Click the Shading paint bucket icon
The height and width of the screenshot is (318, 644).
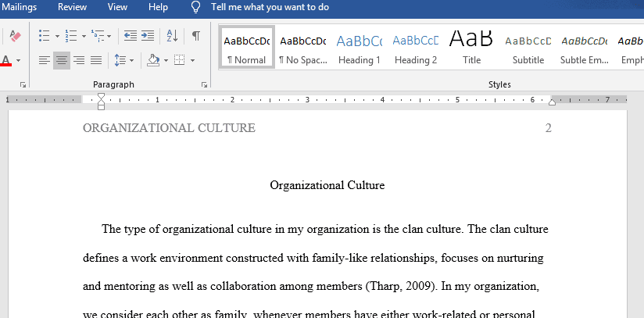click(x=153, y=61)
